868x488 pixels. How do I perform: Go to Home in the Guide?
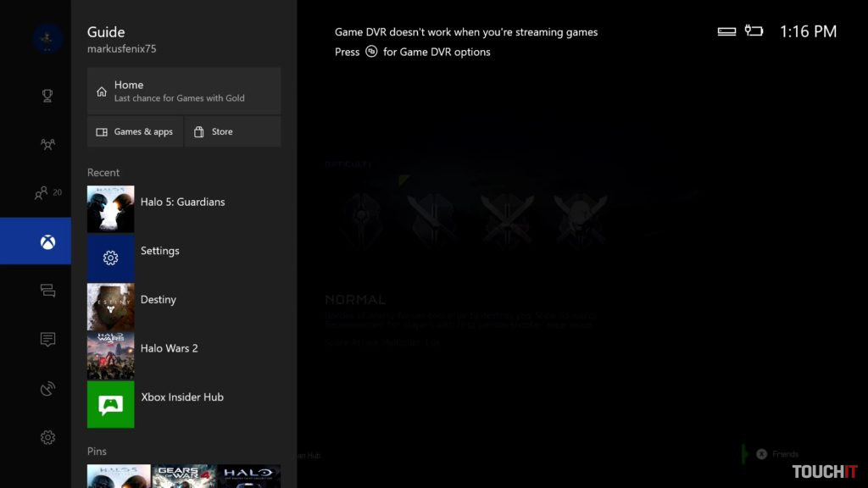[x=184, y=91]
